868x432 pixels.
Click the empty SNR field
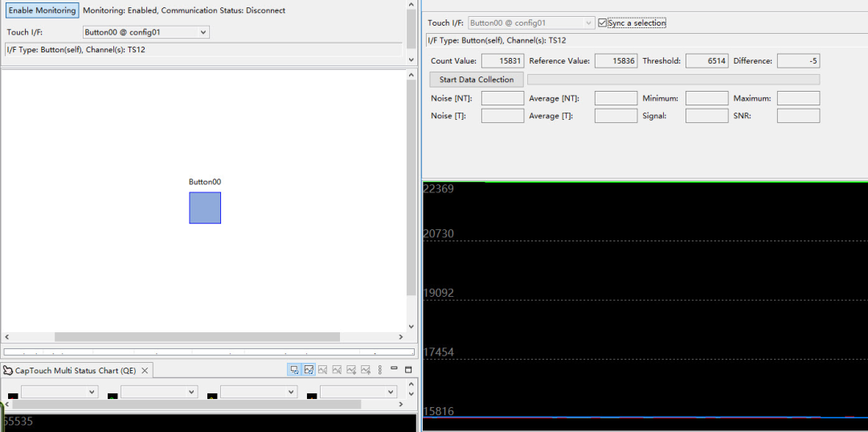click(798, 116)
